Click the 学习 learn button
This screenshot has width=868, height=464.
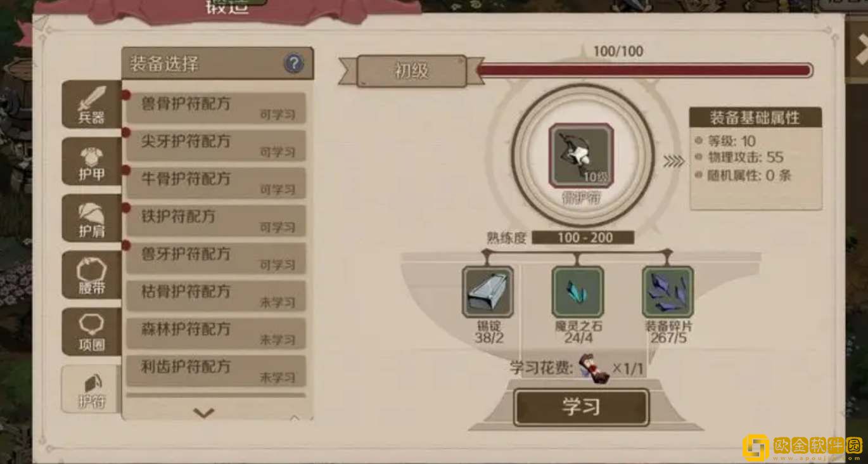pyautogui.click(x=581, y=407)
